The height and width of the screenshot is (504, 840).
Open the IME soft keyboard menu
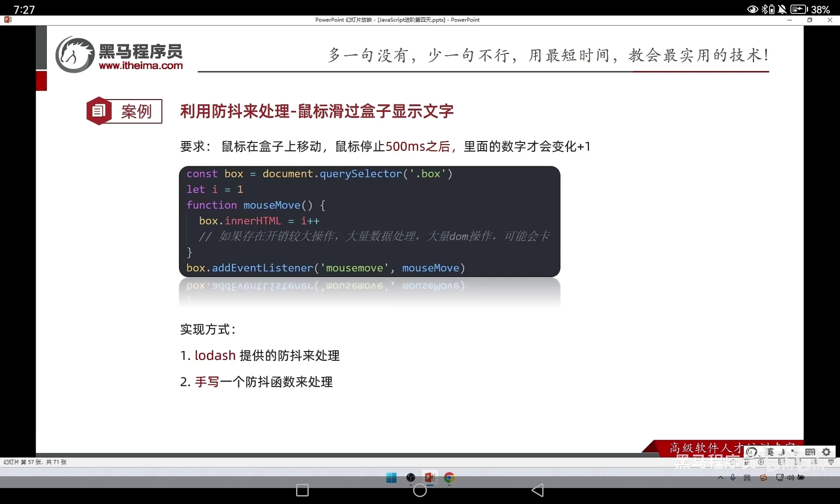(810, 452)
